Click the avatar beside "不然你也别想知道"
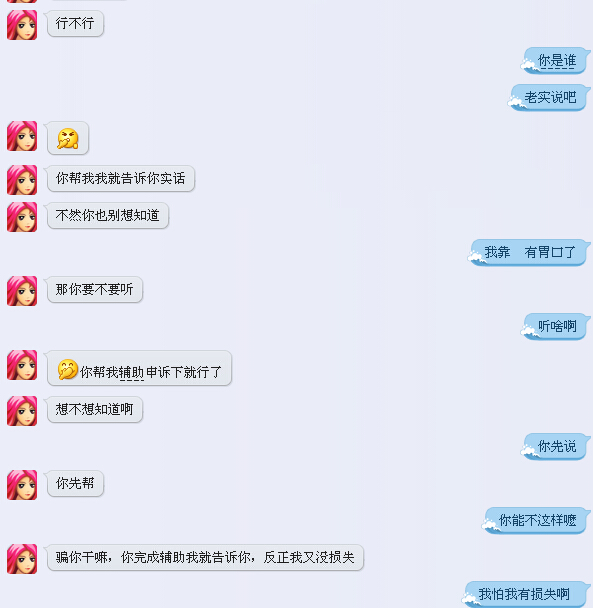The height and width of the screenshot is (608, 593). 22,217
